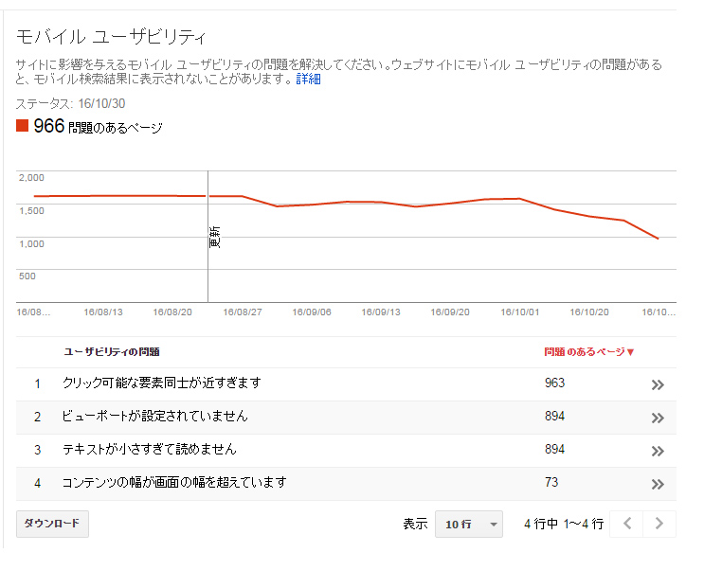
Task: Click the red line's final data point
Action: click(x=658, y=239)
